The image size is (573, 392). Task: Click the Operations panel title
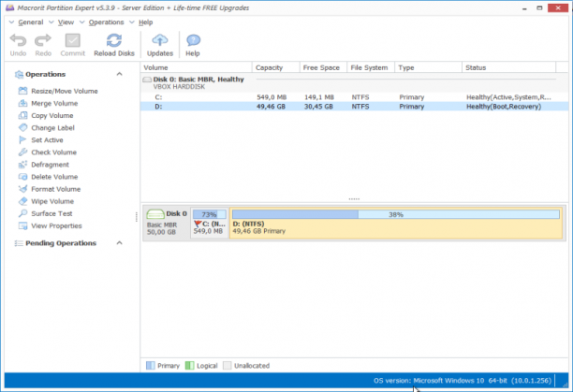[45, 74]
